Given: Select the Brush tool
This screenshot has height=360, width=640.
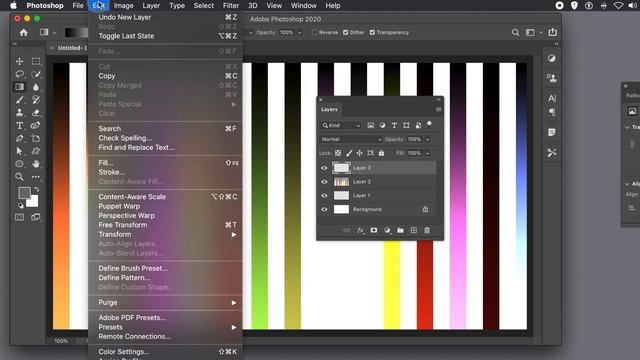Looking at the screenshot, I should tap(19, 100).
